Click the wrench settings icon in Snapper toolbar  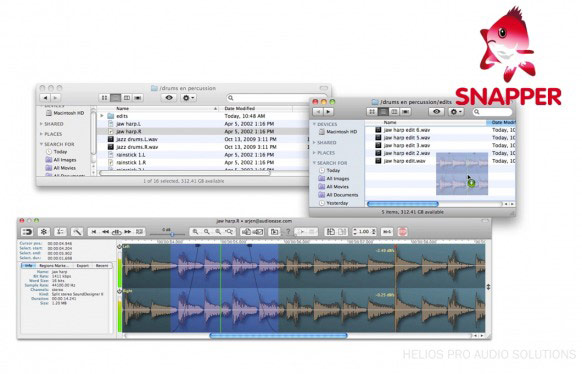click(x=77, y=232)
